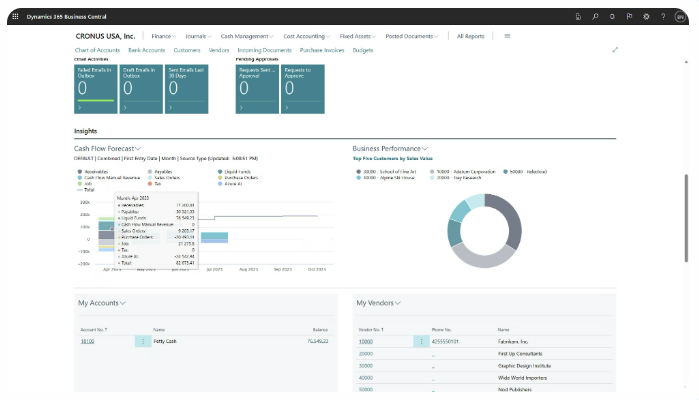Open the notifications bell icon
Screen dimensions: 699x400
coord(612,16)
